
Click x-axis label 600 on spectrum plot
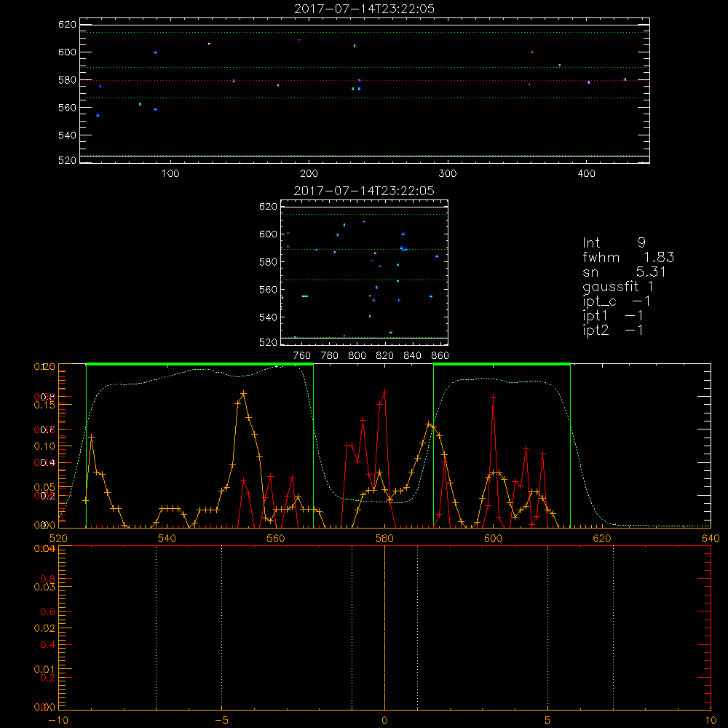[493, 538]
